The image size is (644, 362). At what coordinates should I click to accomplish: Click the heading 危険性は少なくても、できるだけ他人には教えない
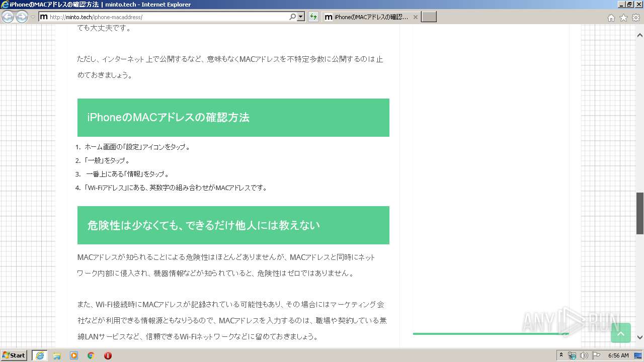[203, 225]
